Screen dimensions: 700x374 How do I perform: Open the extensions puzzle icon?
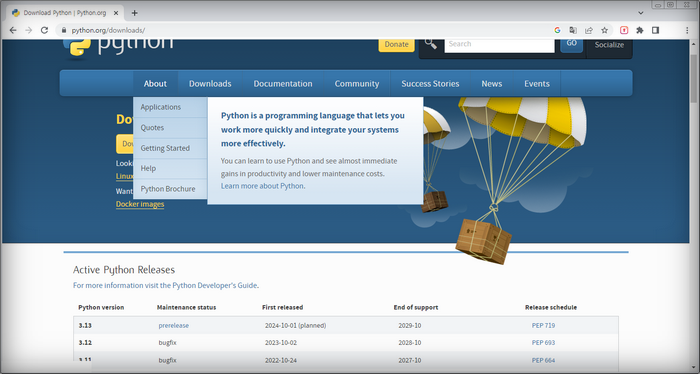(640, 30)
